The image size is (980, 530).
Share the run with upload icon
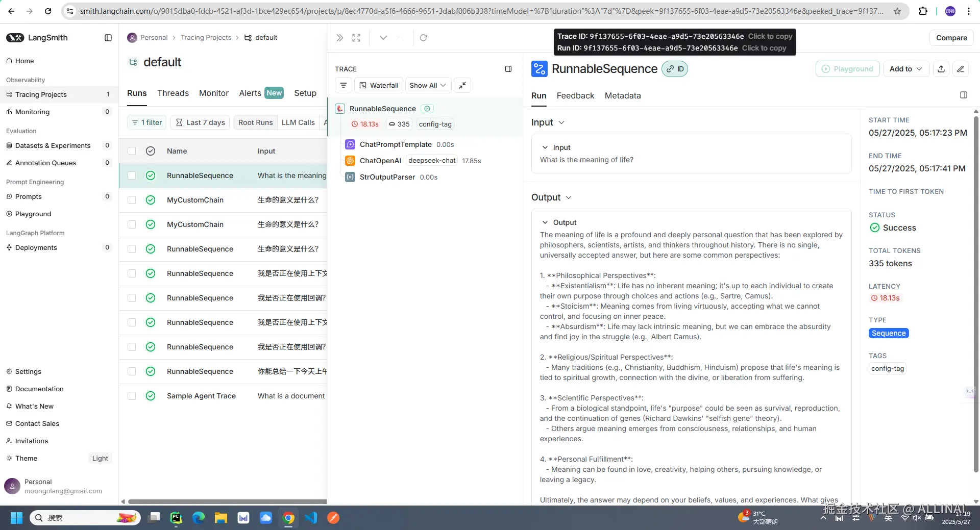pyautogui.click(x=941, y=69)
